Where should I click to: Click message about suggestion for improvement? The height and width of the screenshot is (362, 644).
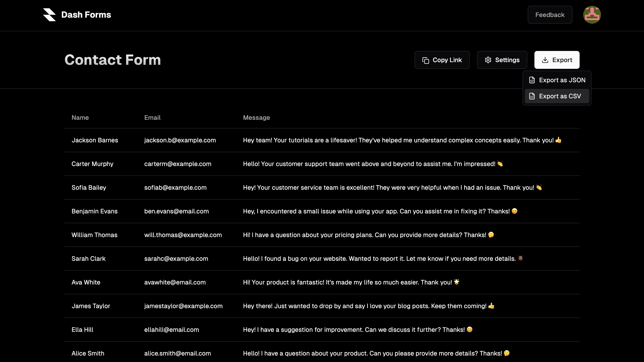(x=358, y=330)
